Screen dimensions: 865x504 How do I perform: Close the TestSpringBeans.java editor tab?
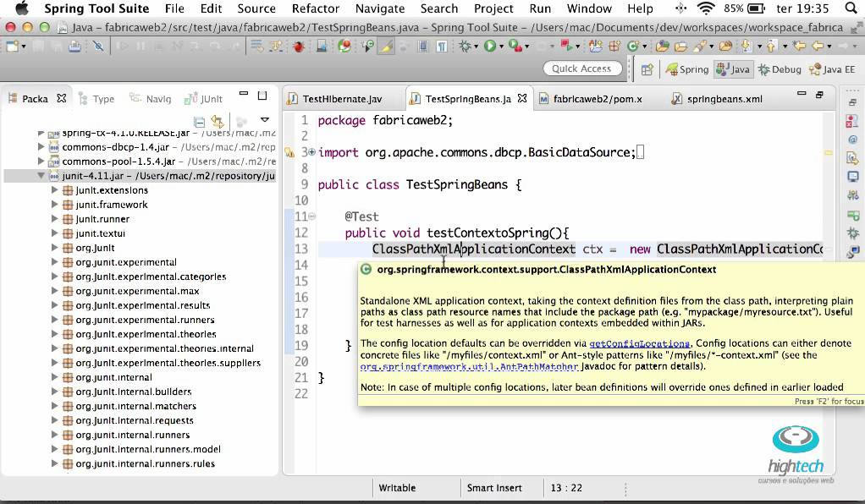tap(522, 98)
